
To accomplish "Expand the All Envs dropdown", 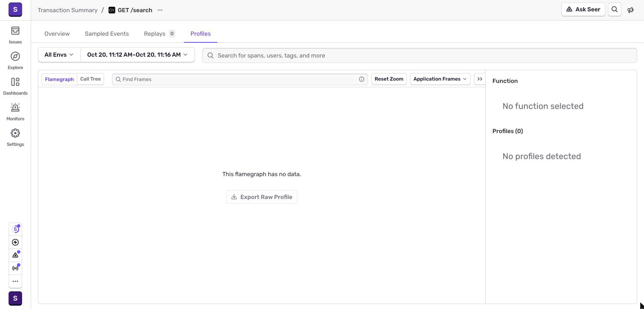I will point(59,55).
